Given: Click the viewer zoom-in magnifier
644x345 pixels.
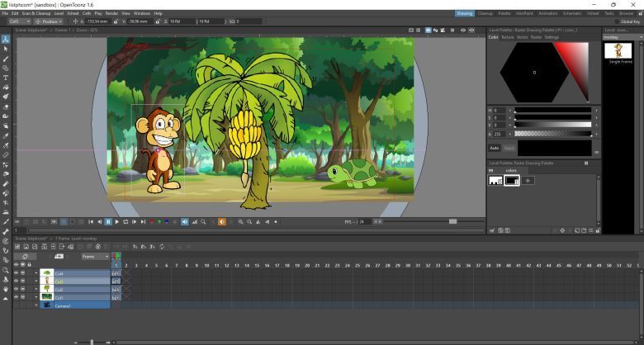Looking at the screenshot, I should coord(241,222).
